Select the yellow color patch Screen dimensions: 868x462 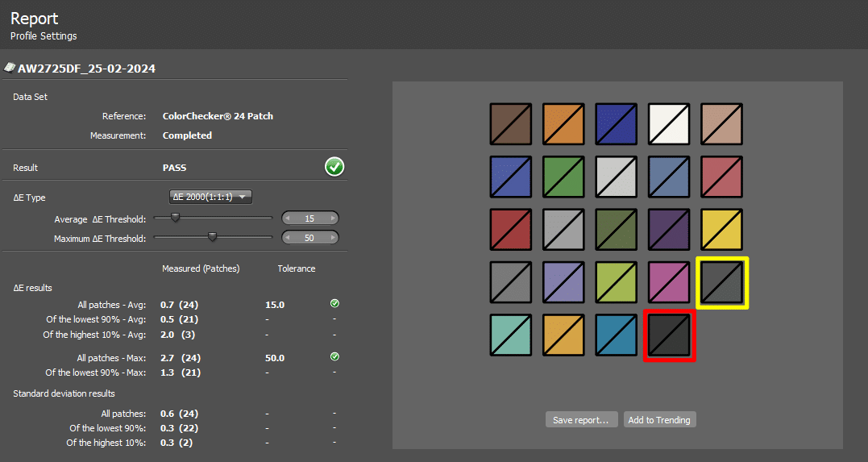(722, 230)
